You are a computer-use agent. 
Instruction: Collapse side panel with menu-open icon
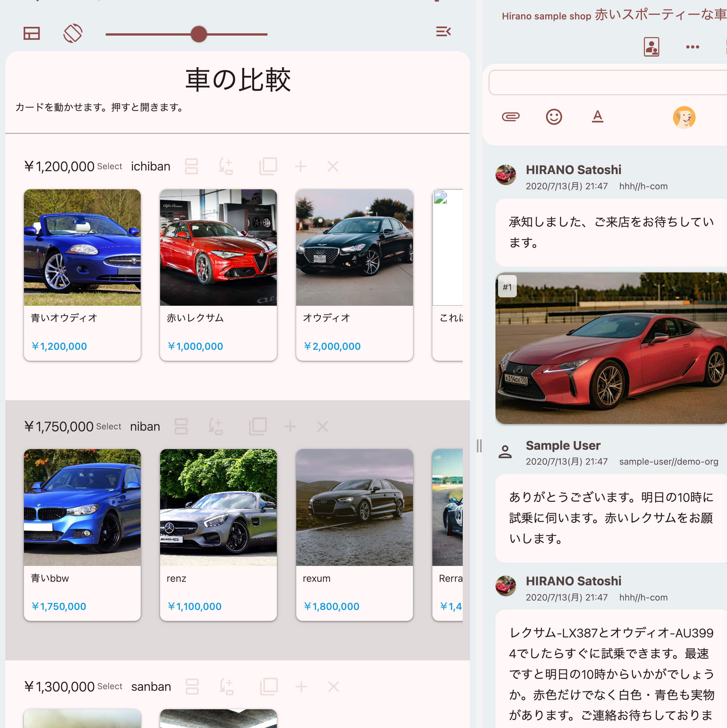(443, 31)
